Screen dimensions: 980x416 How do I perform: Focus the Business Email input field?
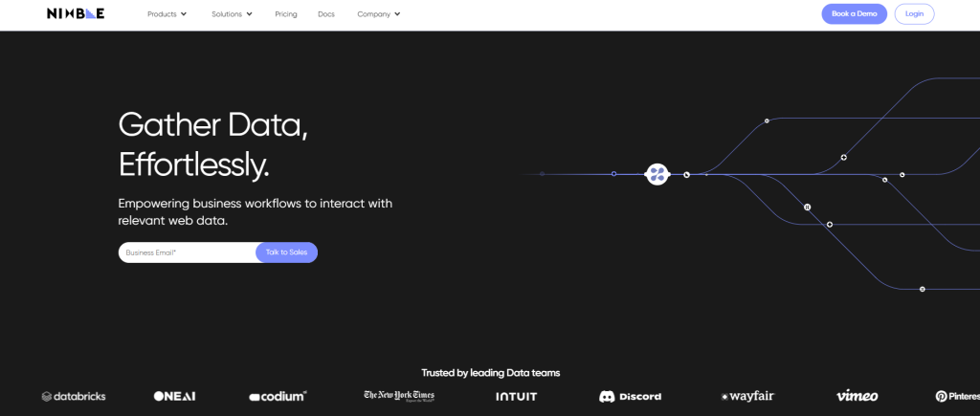187,252
